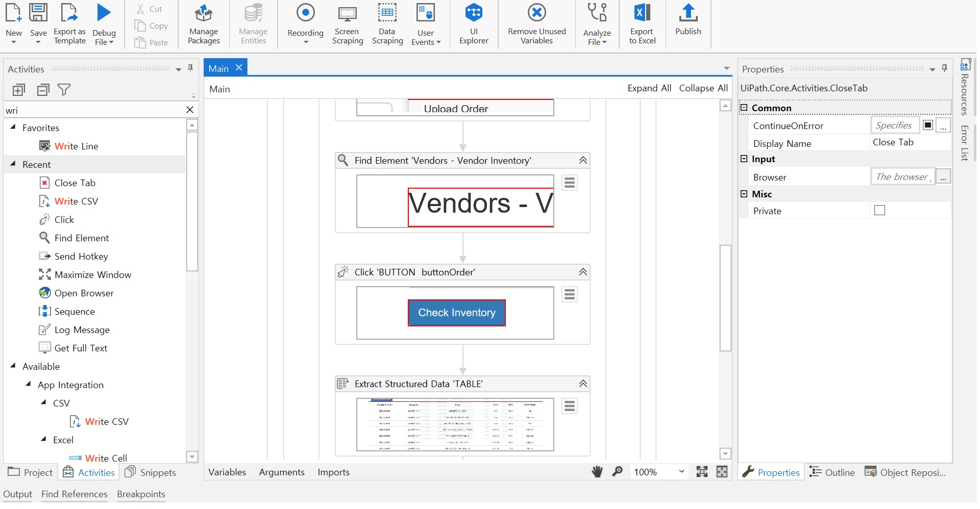Open Browser expression editor ellipsis
This screenshot has width=980, height=509.
(943, 176)
